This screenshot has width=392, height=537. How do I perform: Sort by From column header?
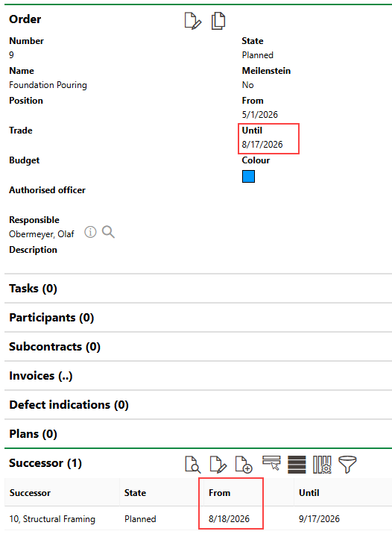point(220,493)
